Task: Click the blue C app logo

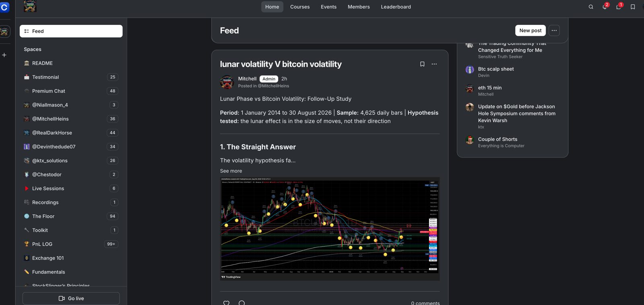Action: (4, 7)
